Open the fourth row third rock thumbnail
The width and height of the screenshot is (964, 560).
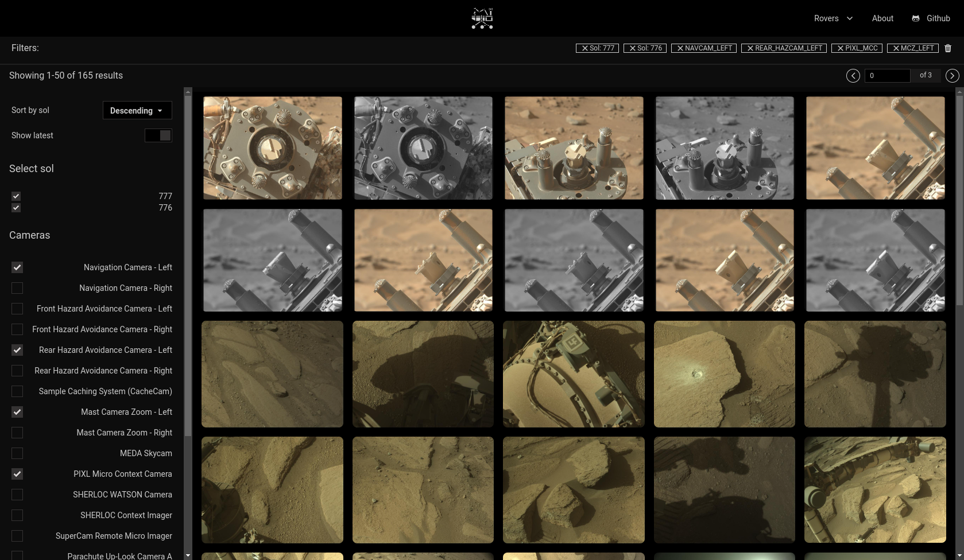point(574,490)
